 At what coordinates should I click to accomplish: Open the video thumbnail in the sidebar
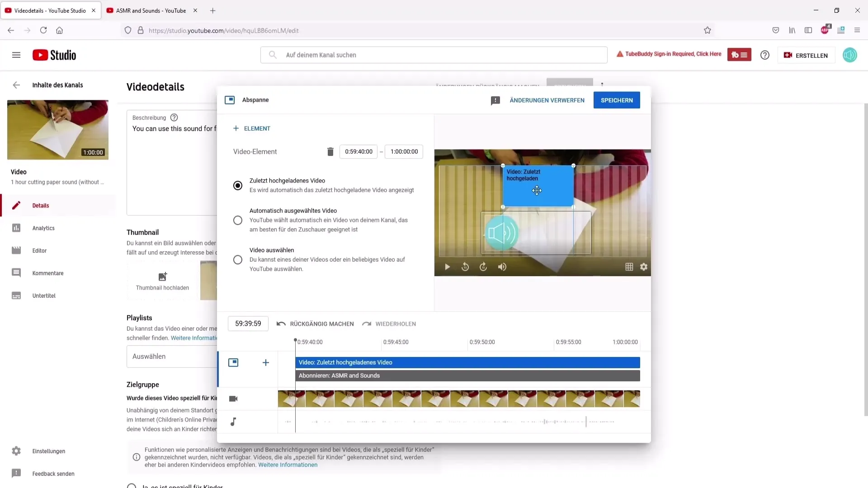coord(58,130)
